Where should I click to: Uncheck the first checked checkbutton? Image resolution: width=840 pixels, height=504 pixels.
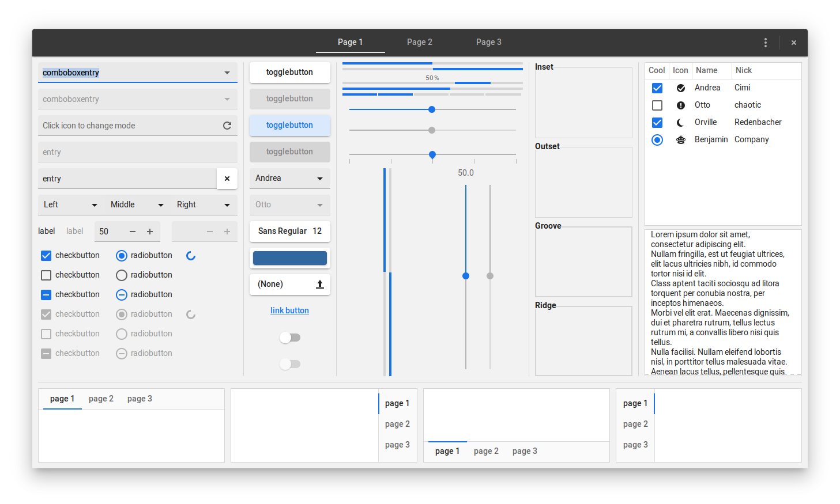pos(47,256)
